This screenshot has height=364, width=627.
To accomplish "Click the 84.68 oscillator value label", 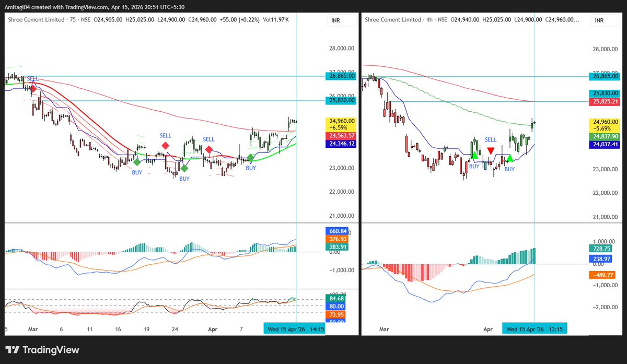I will [335, 298].
